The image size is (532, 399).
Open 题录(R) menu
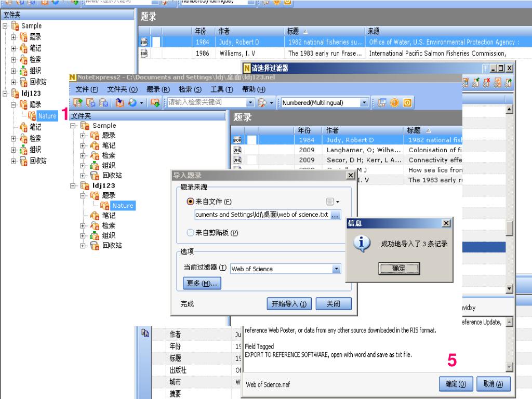(x=158, y=89)
